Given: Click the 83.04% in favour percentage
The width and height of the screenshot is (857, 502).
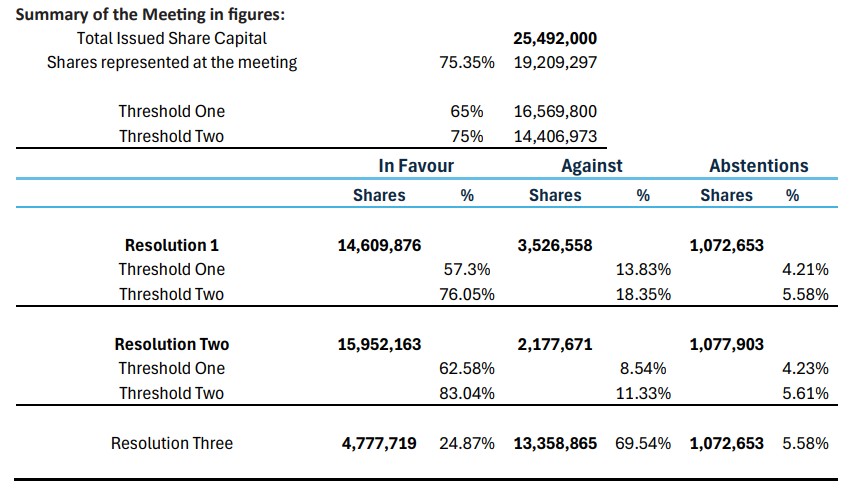Looking at the screenshot, I should click(x=467, y=393).
